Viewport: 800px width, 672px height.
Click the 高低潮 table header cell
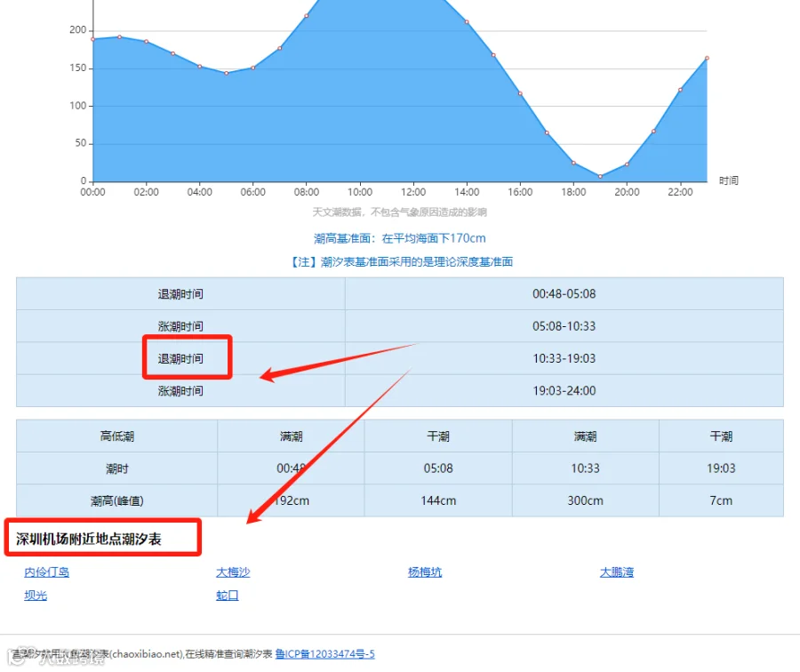116,436
